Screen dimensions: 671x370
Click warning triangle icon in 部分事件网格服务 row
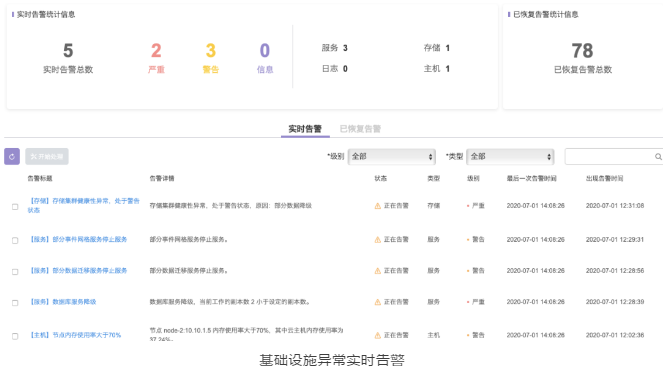pyautogui.click(x=377, y=240)
